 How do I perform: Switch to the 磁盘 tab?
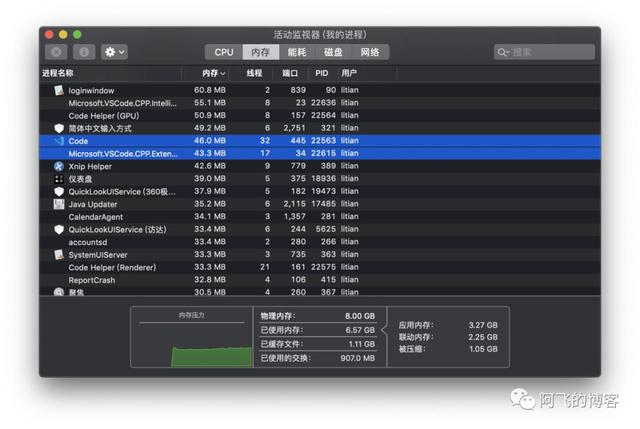333,52
